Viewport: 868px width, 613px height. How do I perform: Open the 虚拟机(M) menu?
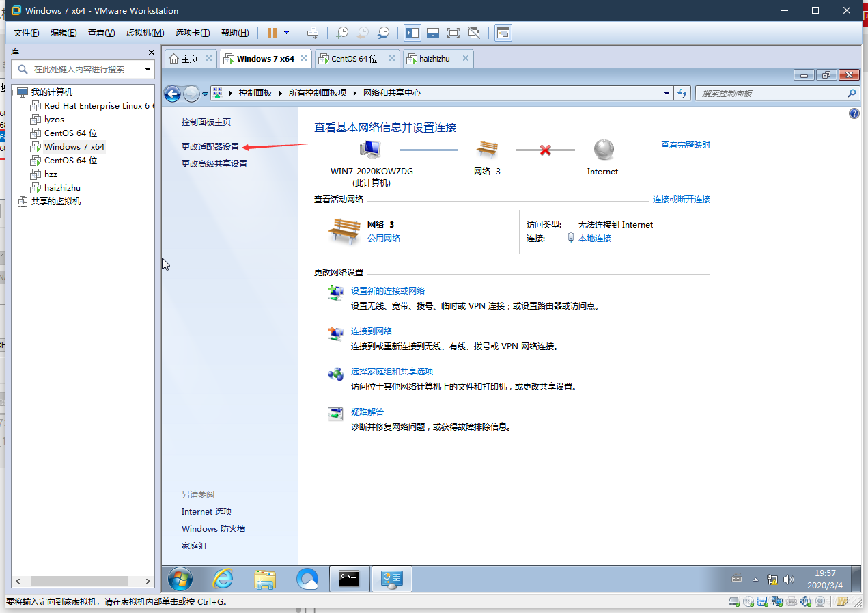tap(145, 32)
